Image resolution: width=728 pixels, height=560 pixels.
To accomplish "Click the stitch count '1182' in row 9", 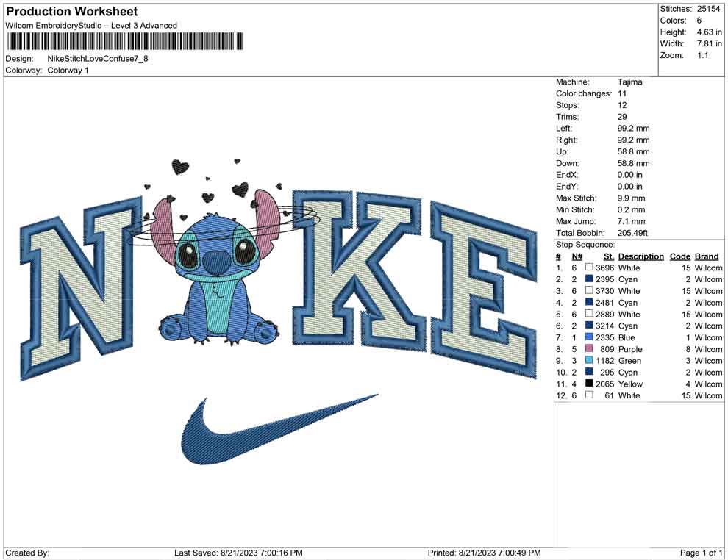I will [x=604, y=361].
